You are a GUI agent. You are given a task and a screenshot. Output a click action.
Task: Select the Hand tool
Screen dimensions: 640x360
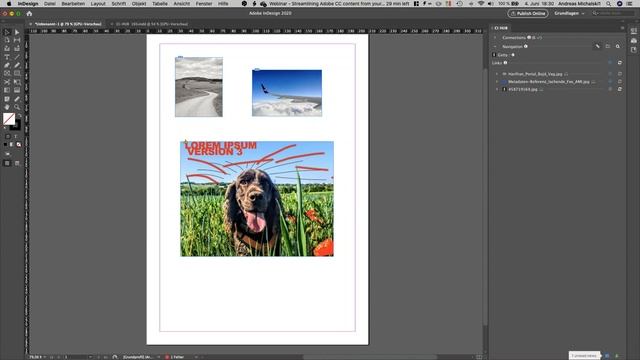click(7, 107)
